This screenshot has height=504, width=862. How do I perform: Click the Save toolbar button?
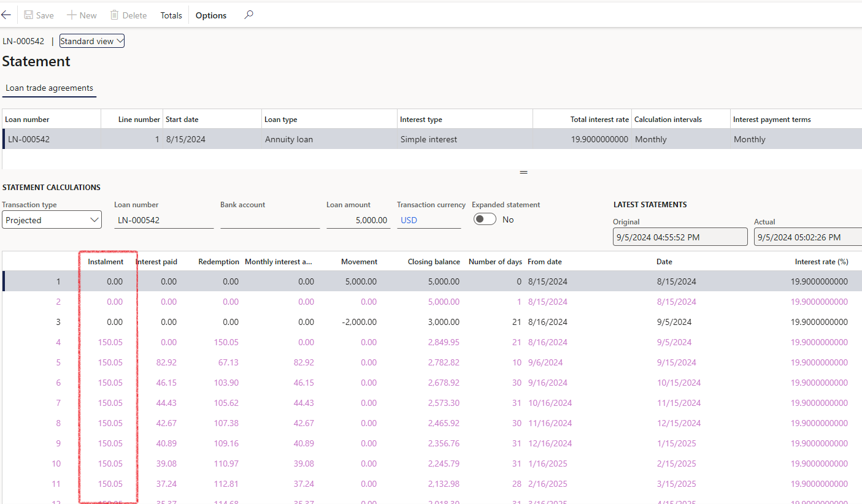(39, 15)
